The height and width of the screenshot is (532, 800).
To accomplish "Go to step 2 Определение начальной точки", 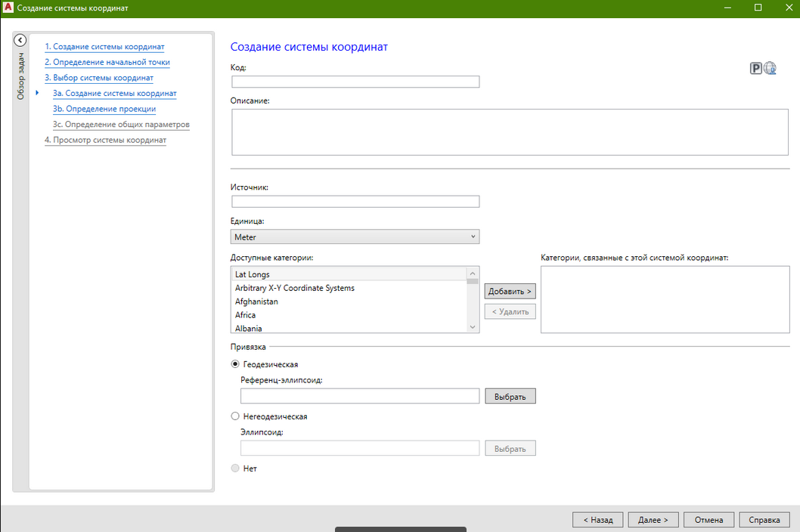I will tap(107, 62).
